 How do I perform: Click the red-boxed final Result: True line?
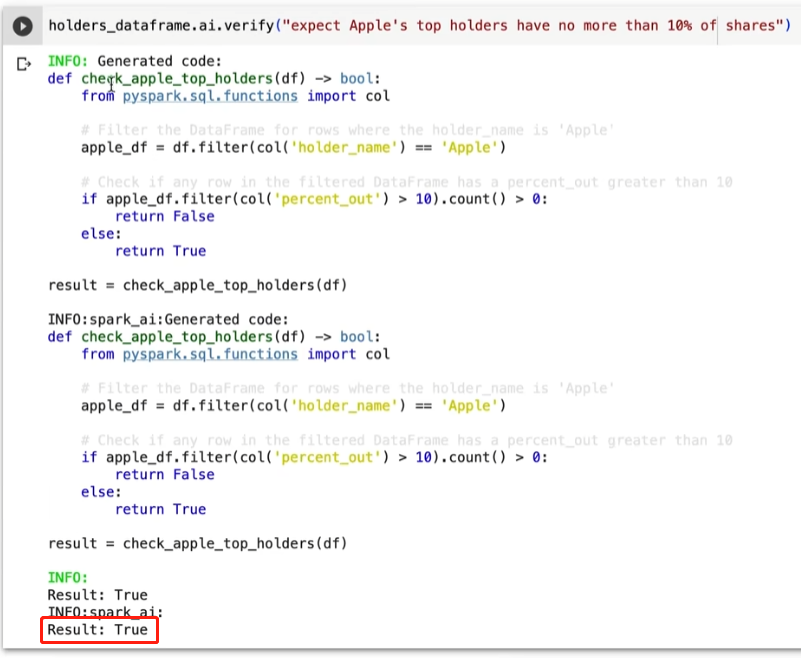98,630
